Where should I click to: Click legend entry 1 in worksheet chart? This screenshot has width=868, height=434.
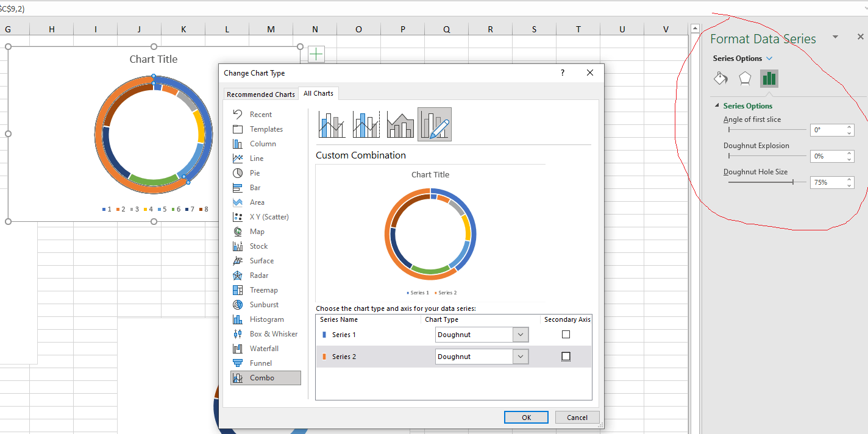tap(107, 209)
